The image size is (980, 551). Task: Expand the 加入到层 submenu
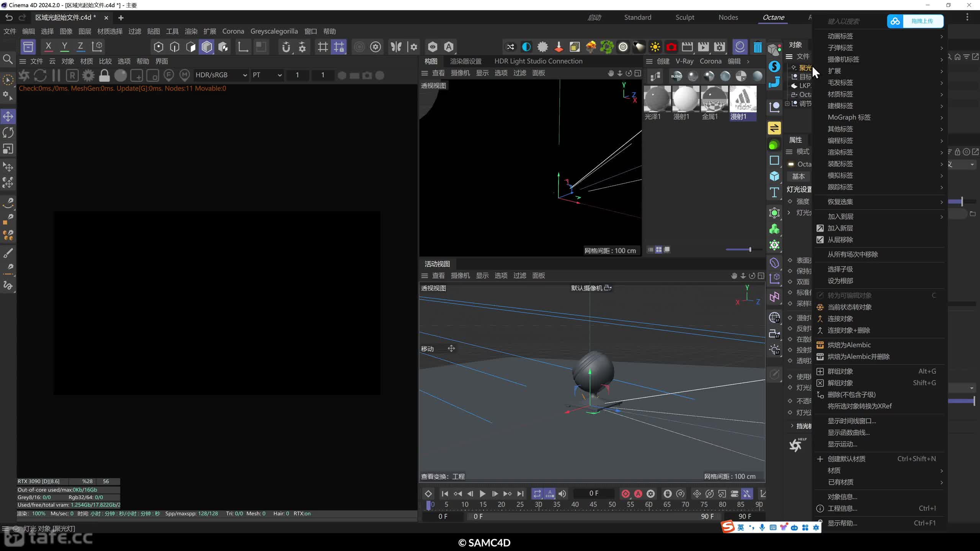pos(879,216)
